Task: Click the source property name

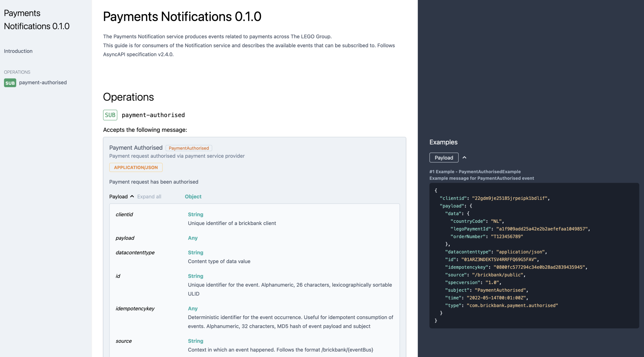Action: tap(123, 341)
